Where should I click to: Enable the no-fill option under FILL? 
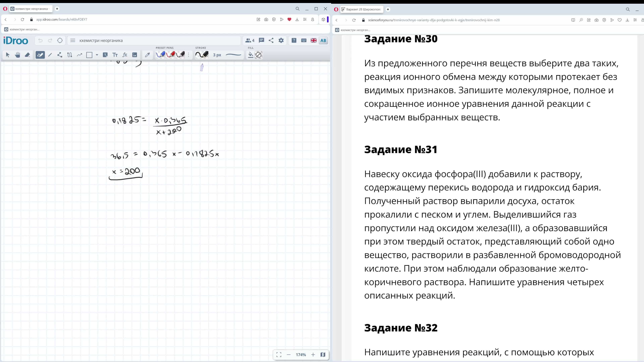[x=258, y=55]
